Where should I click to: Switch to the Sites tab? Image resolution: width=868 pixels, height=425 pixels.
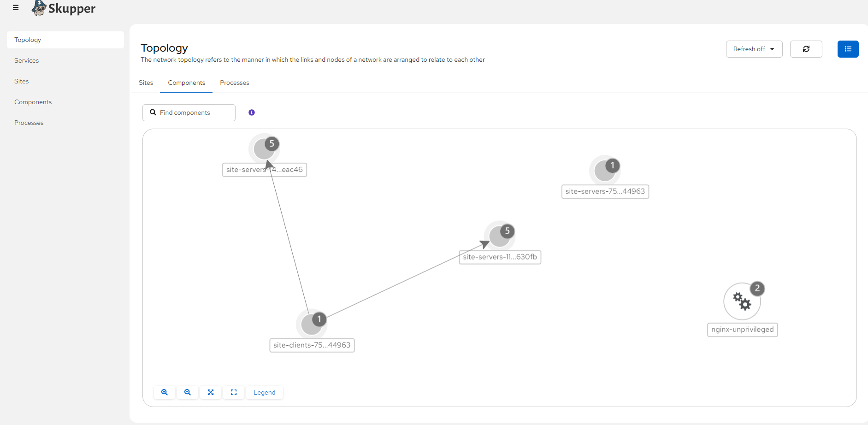146,83
